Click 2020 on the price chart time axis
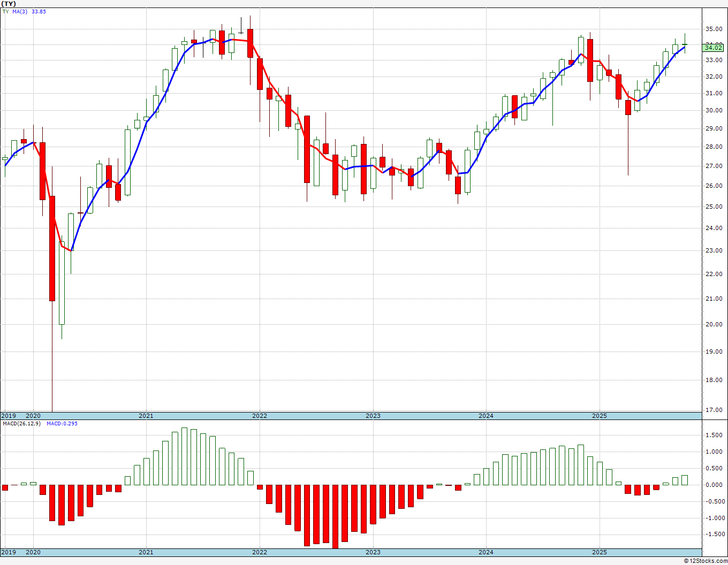Screen dimensions: 728x565 (33, 416)
